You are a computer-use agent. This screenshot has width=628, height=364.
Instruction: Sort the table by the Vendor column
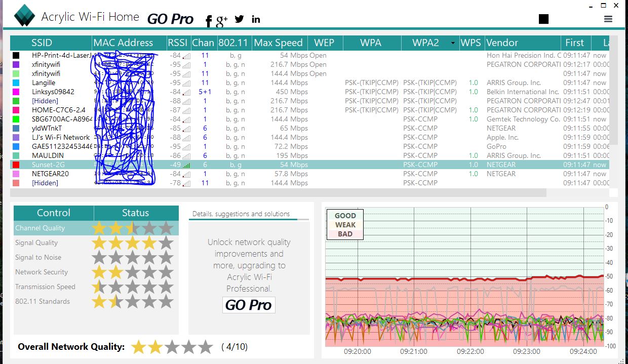click(x=523, y=43)
